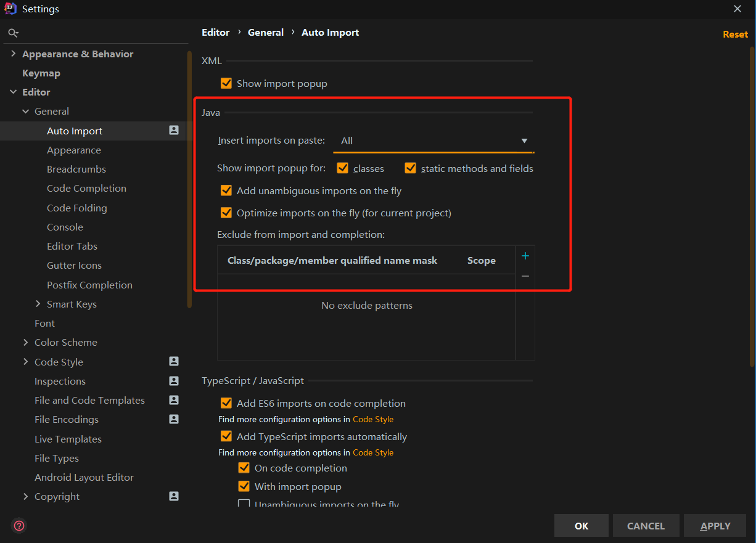Click the right panel vertical scrollbar
The width and height of the screenshot is (756, 543).
coord(752,206)
